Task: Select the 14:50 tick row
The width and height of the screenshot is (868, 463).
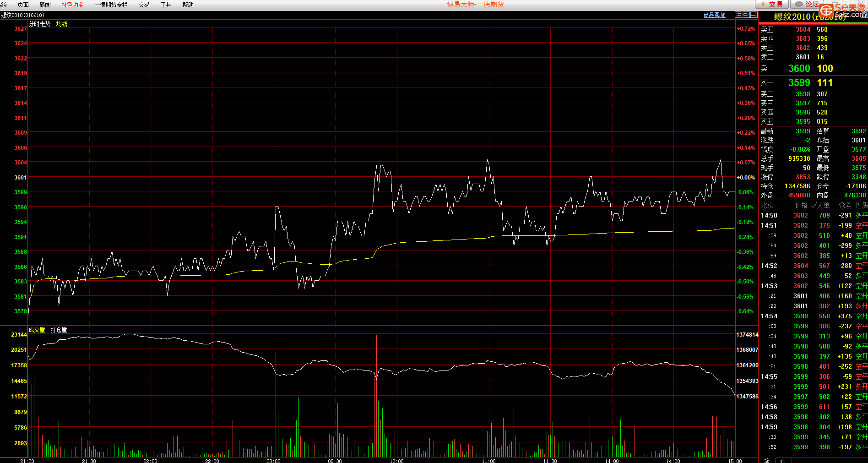Action: pos(814,215)
